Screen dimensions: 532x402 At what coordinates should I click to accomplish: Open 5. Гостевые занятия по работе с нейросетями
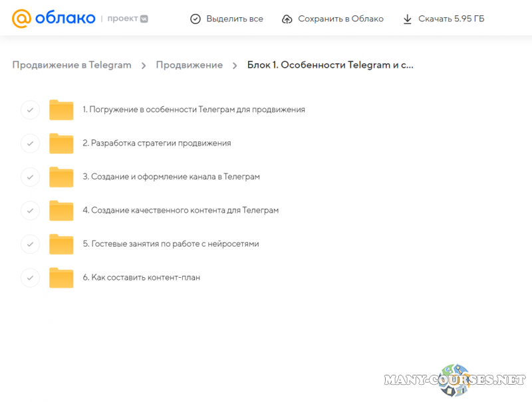[171, 244]
